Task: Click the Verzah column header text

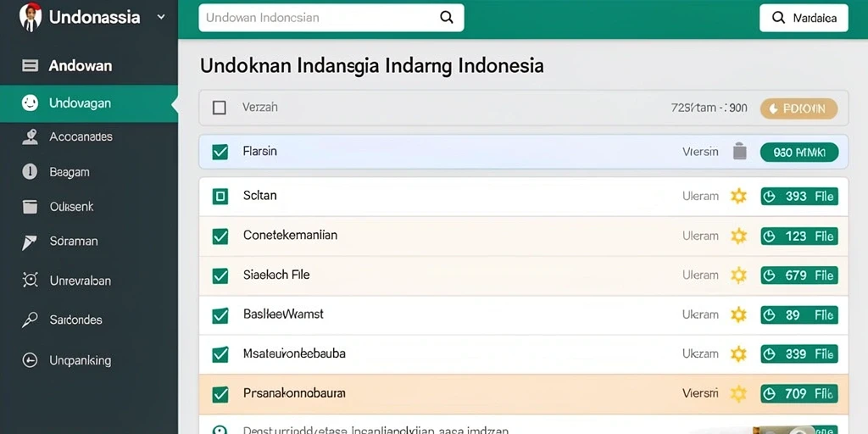Action: pos(259,108)
